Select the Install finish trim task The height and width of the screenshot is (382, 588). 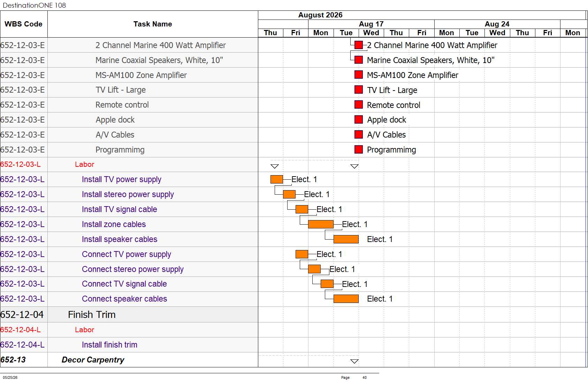pyautogui.click(x=109, y=345)
